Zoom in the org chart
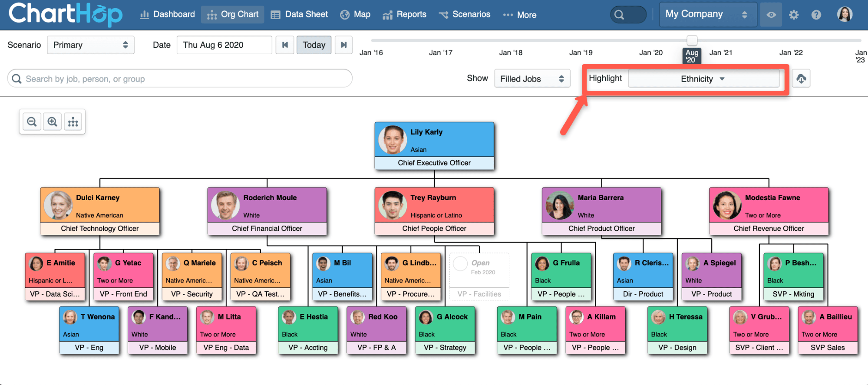This screenshot has height=385, width=868. coord(53,122)
